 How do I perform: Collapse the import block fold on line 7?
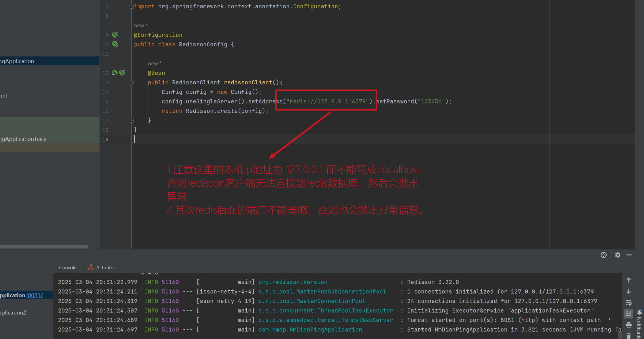click(x=132, y=6)
